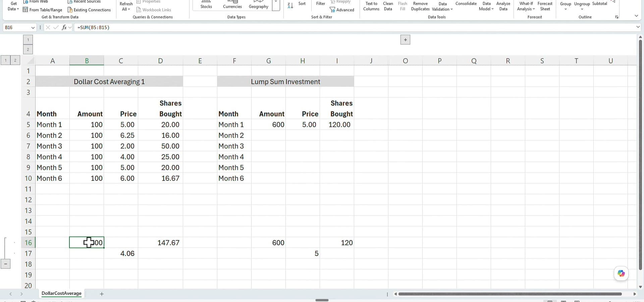The width and height of the screenshot is (644, 302).
Task: Click the vertical scrollbar thumb
Action: (640, 154)
